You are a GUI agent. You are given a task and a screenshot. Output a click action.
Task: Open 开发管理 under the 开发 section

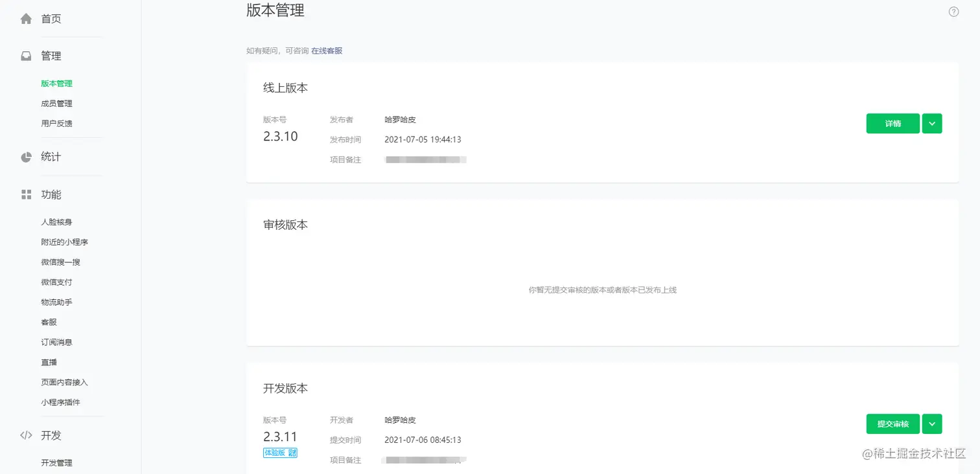coord(56,462)
